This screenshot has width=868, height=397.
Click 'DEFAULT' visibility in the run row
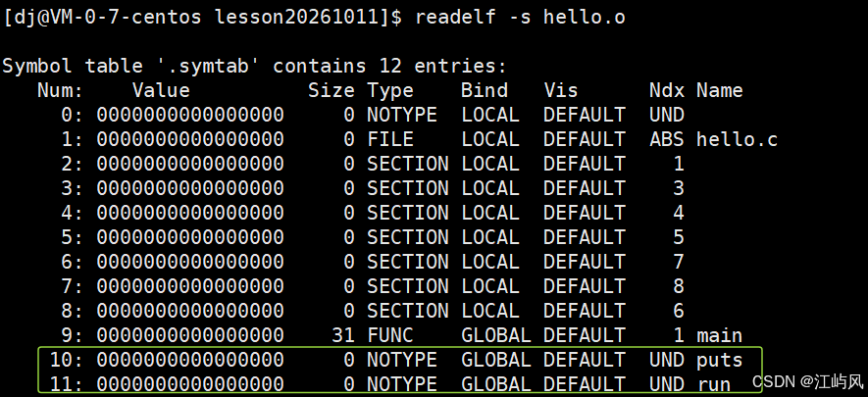coord(585,383)
